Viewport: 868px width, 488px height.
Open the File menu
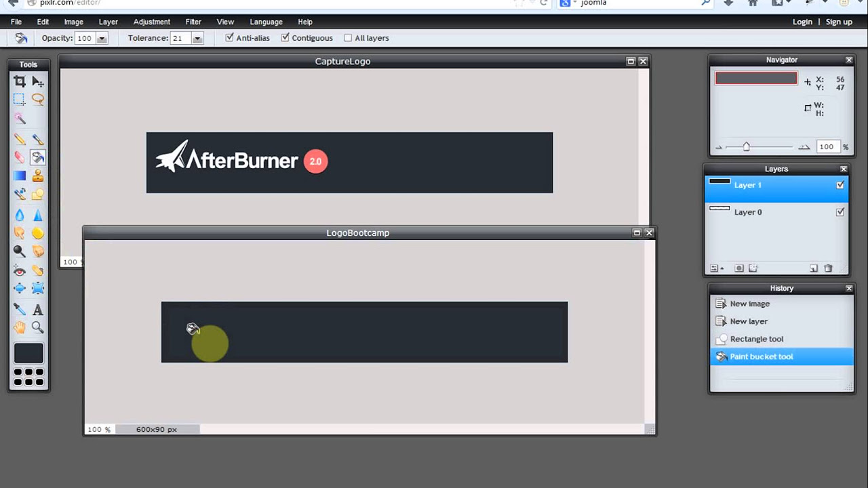point(16,22)
